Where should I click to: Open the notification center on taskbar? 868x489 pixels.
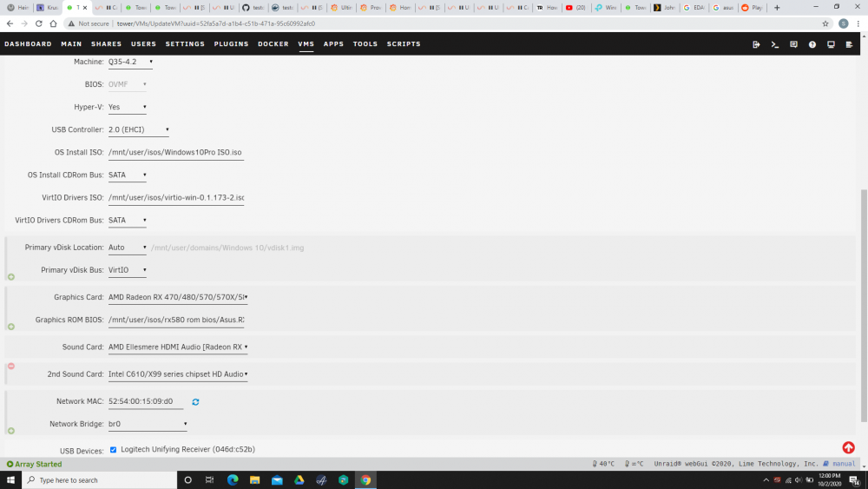point(855,480)
